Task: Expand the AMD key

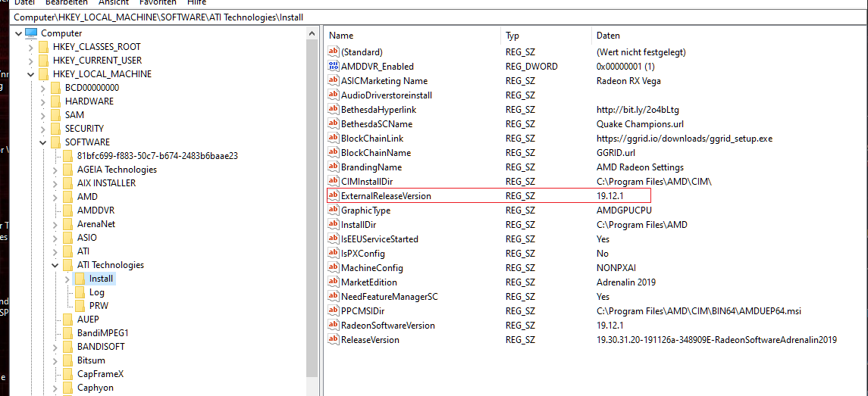Action: tap(55, 197)
